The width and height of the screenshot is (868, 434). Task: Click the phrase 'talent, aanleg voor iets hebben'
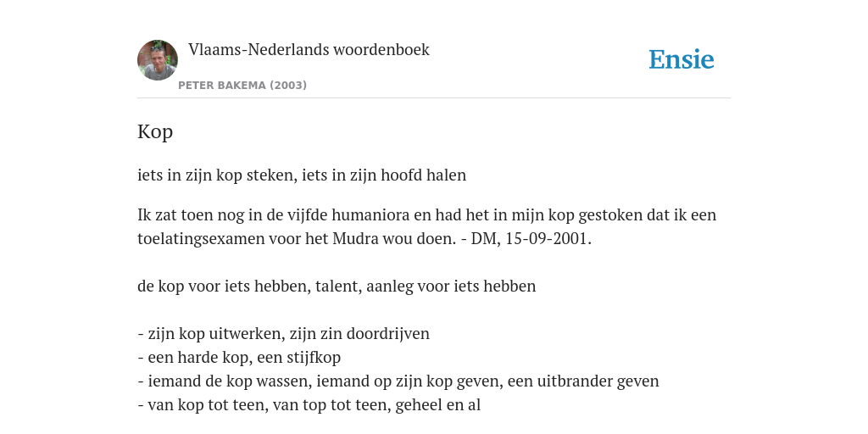coord(426,287)
